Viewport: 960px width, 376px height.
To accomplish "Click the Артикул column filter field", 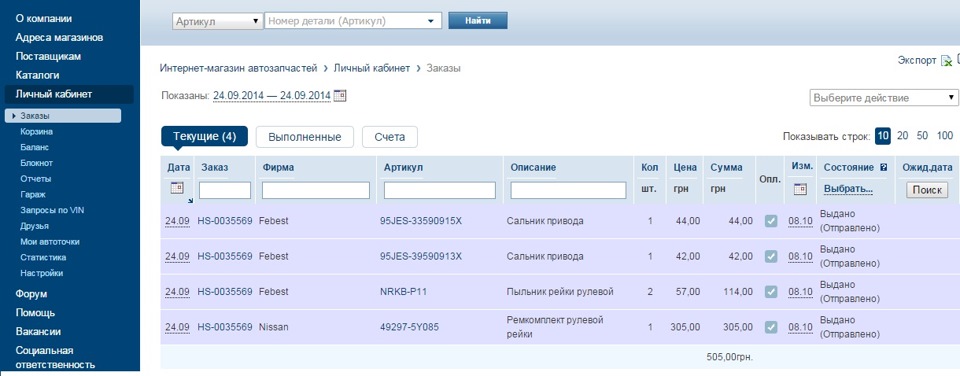I will click(x=440, y=190).
